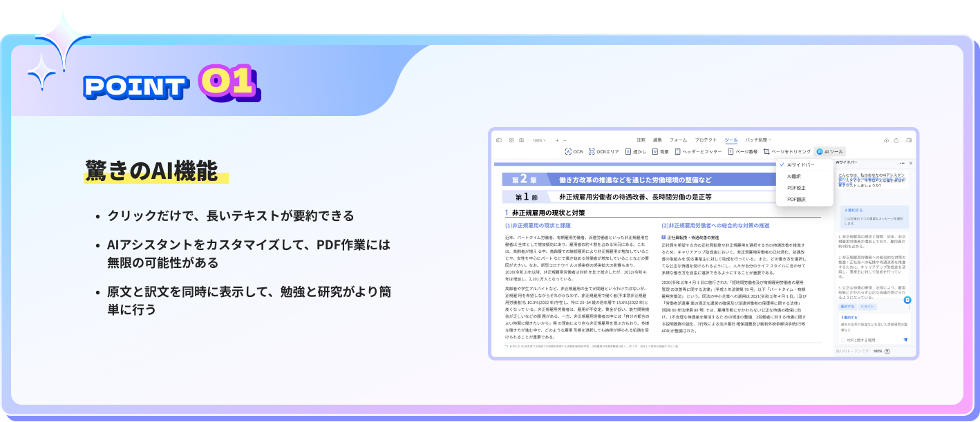Switch to the フォーム tab
Image resolution: width=980 pixels, height=422 pixels.
678,140
